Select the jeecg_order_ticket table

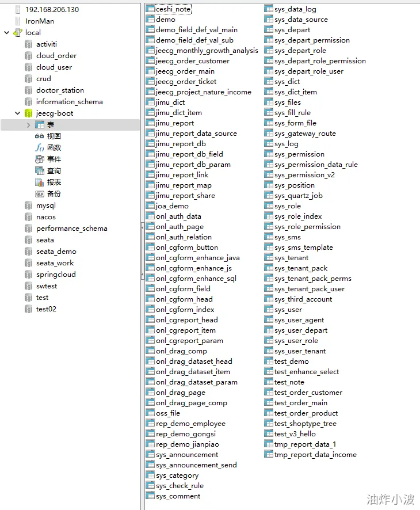186,82
